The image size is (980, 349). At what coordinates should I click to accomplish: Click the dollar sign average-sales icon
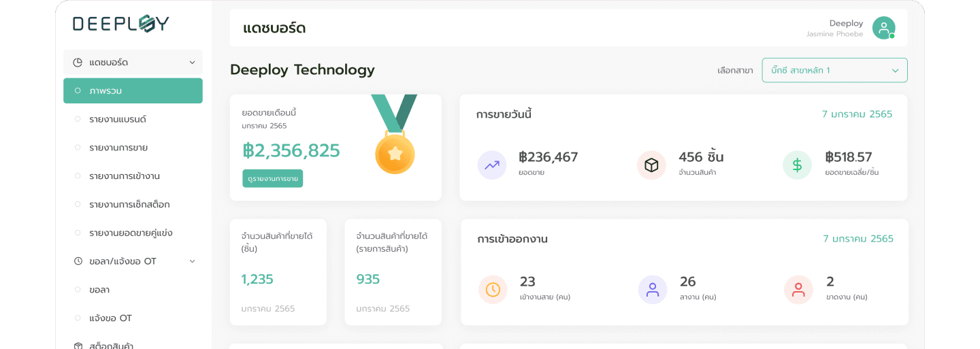coord(797,165)
